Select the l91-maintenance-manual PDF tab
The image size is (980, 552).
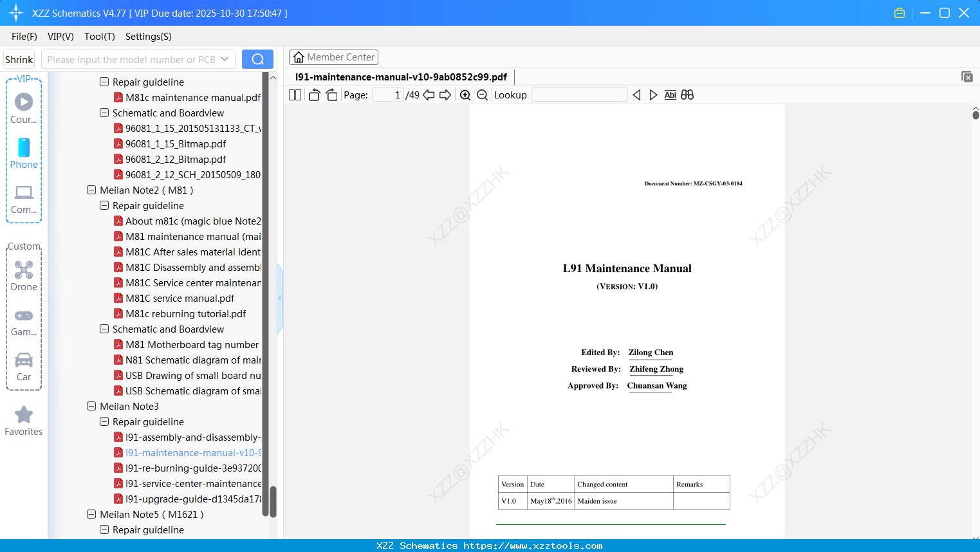pos(400,77)
